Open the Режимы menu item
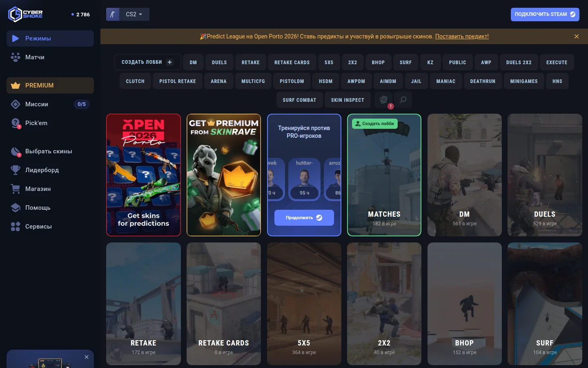588x368 pixels. coord(50,38)
